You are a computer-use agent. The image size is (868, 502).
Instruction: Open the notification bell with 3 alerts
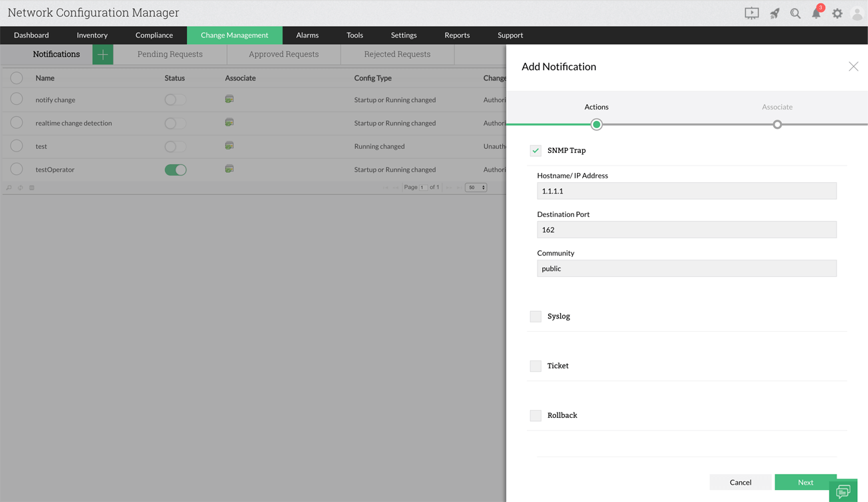pyautogui.click(x=816, y=13)
